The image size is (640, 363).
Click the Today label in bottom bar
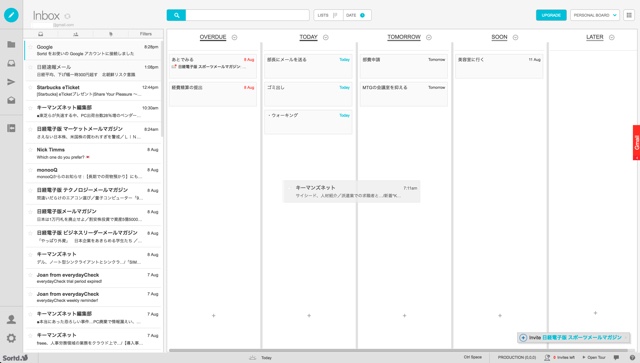[x=267, y=358]
